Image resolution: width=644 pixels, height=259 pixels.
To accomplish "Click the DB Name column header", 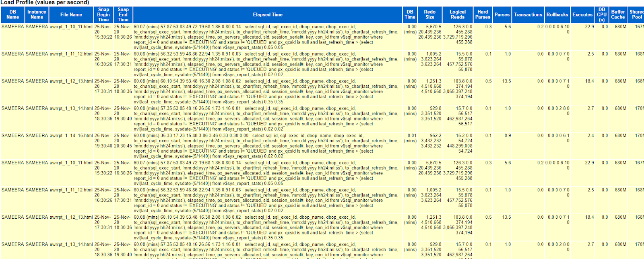I will [x=12, y=15].
